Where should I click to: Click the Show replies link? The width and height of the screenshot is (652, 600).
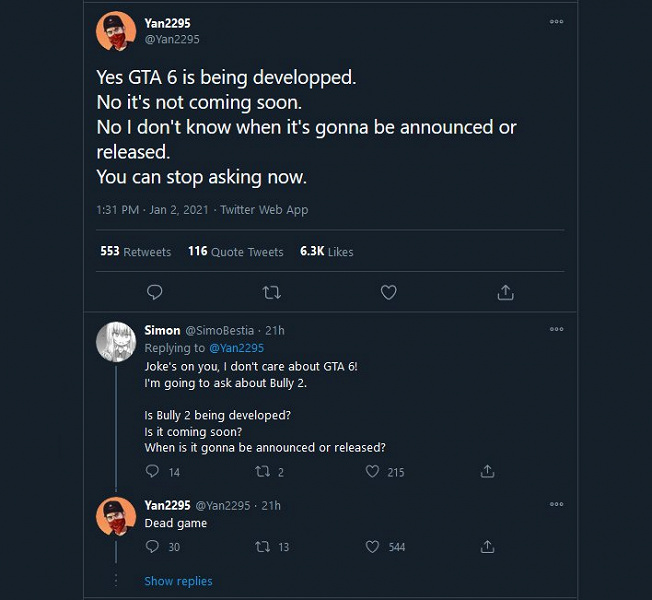coord(178,581)
